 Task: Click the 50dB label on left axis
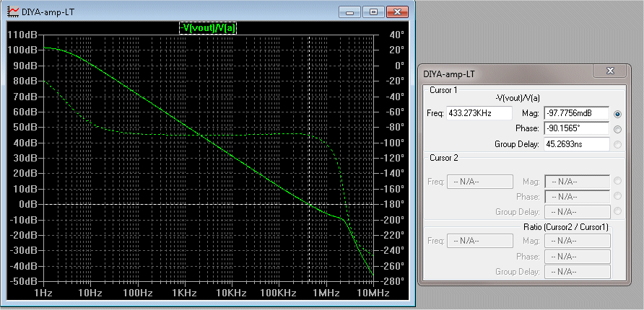point(27,127)
